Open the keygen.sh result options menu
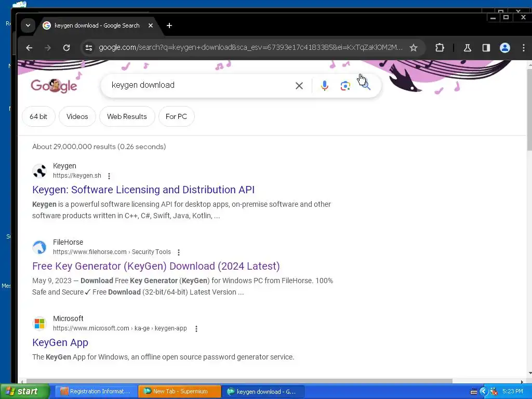The height and width of the screenshot is (399, 532). click(109, 176)
